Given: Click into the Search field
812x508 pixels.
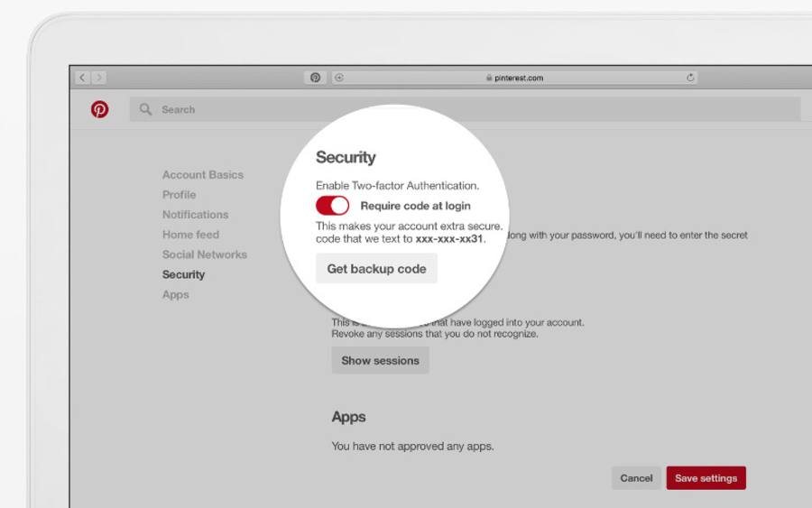Looking at the screenshot, I should click(465, 109).
